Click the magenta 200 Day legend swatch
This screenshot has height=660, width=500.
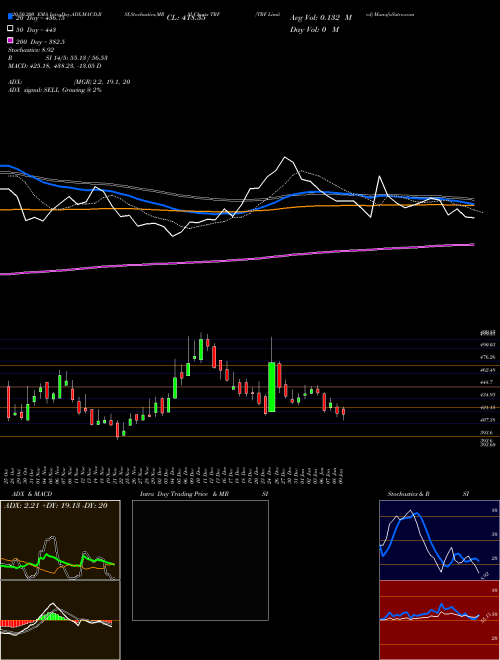point(11,41)
